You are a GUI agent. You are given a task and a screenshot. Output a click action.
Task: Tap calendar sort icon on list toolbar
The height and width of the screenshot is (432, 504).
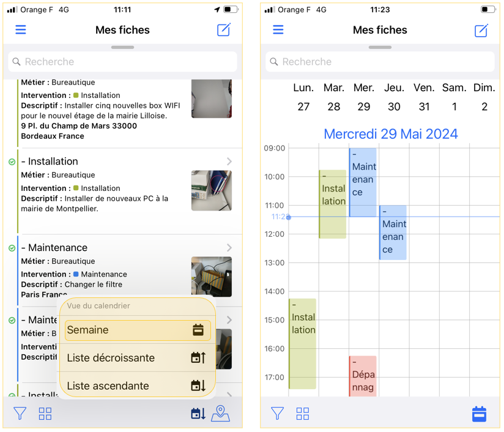coord(198,414)
